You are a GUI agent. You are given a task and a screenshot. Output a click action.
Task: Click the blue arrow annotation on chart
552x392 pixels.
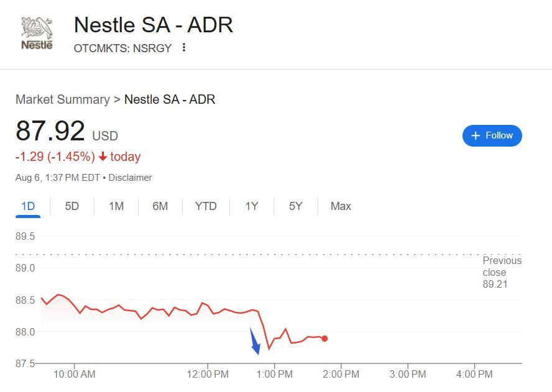click(x=255, y=341)
